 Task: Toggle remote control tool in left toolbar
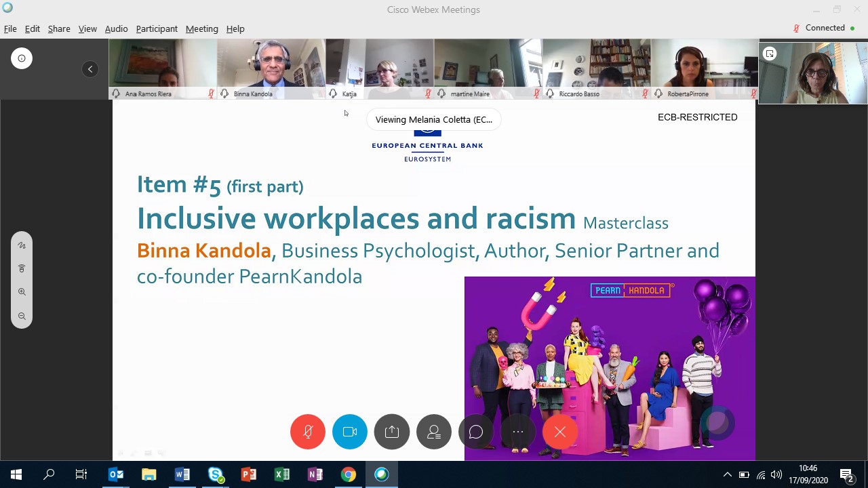click(22, 269)
